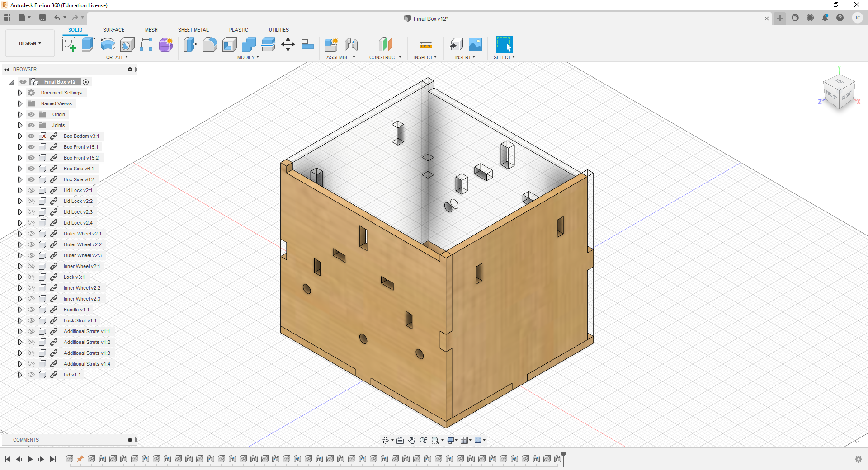The width and height of the screenshot is (868, 470).
Task: Select the New Component tool
Action: coord(331,44)
